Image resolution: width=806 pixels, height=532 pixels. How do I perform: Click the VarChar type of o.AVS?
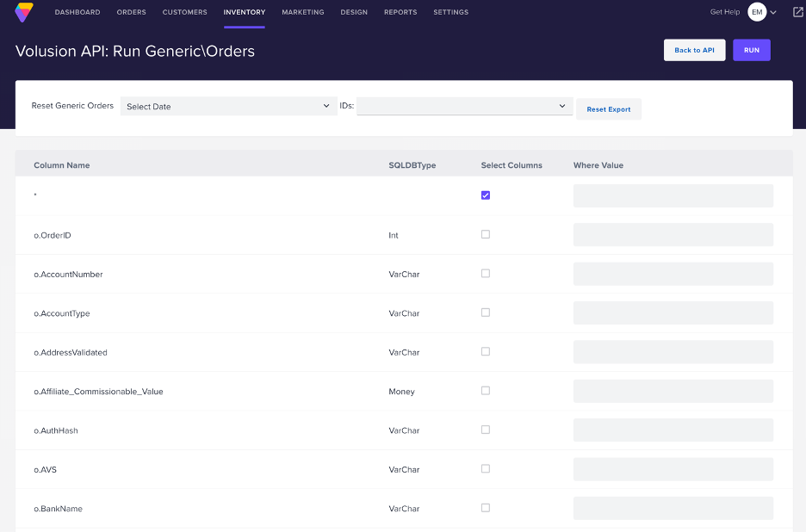[x=404, y=470]
